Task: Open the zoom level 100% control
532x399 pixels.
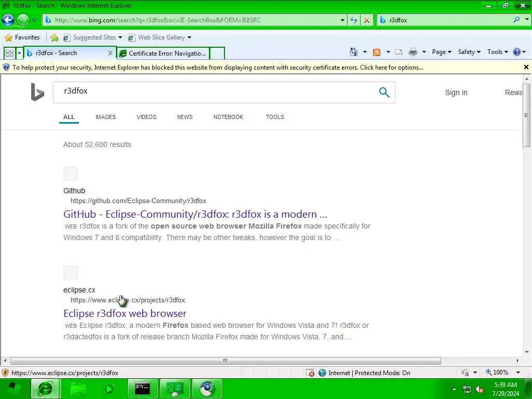Action: tap(502, 373)
